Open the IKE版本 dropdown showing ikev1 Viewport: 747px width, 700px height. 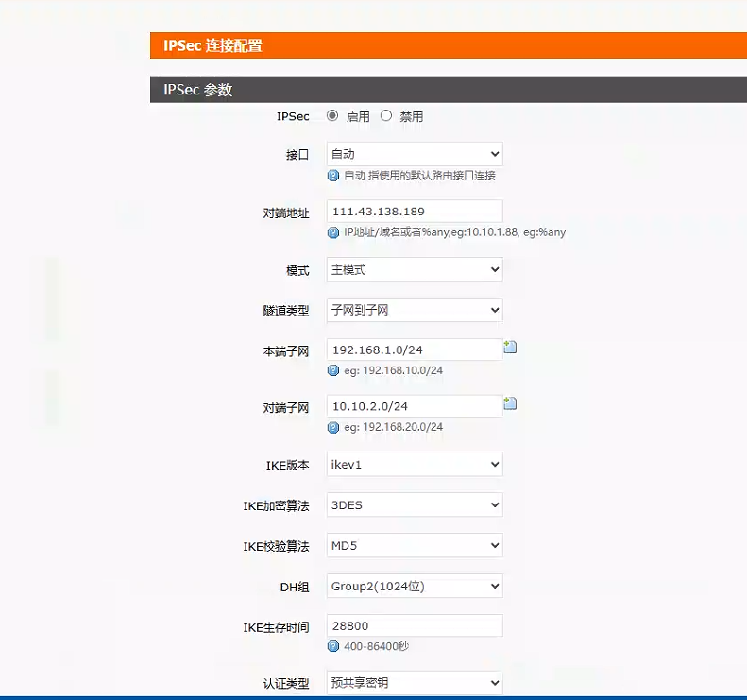tap(414, 465)
